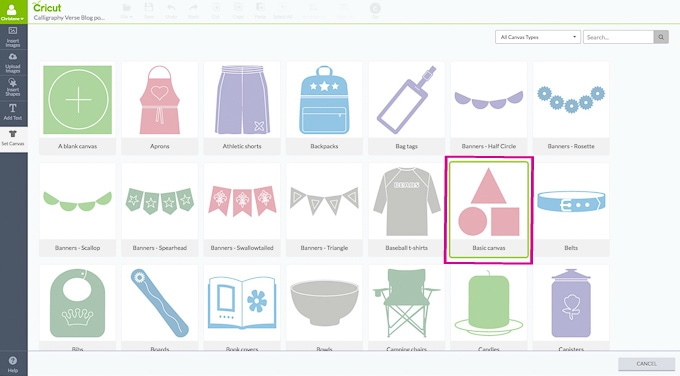Image resolution: width=680 pixels, height=376 pixels.
Task: Choose the Baseball t-shirts canvas
Action: point(406,209)
